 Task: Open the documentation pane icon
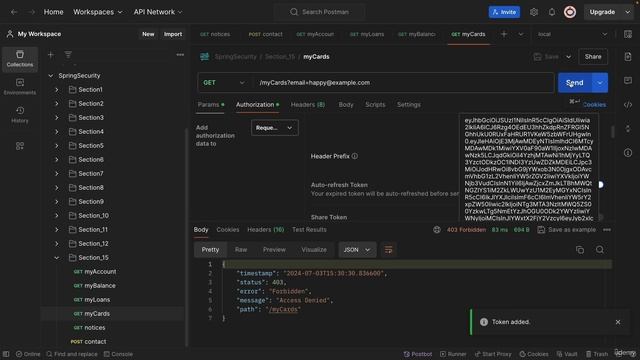click(x=628, y=56)
